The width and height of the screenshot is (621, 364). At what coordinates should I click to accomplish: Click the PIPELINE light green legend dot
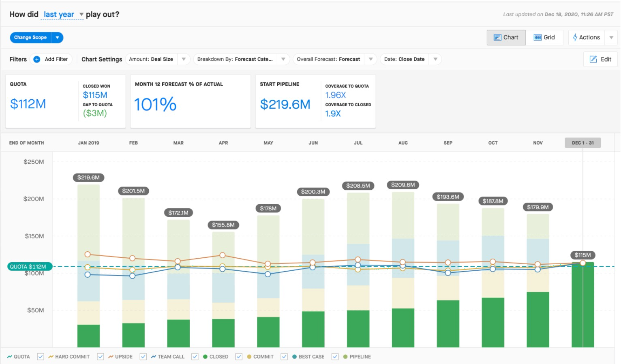tap(345, 357)
